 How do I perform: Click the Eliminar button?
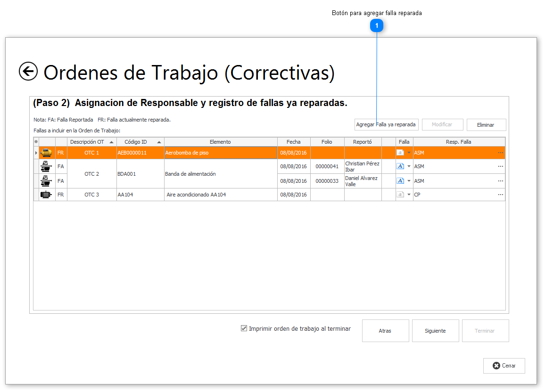[x=486, y=125]
